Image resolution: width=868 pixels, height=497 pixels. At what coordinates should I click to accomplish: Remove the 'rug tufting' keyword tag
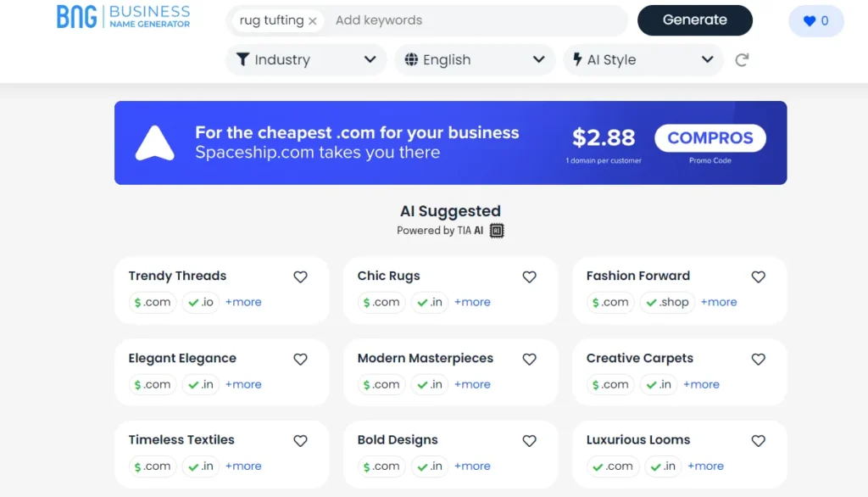[x=313, y=21]
